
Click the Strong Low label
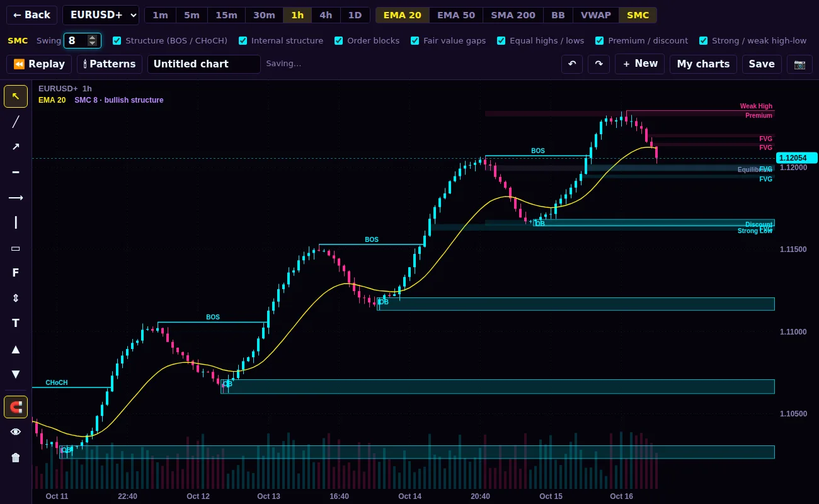click(755, 231)
